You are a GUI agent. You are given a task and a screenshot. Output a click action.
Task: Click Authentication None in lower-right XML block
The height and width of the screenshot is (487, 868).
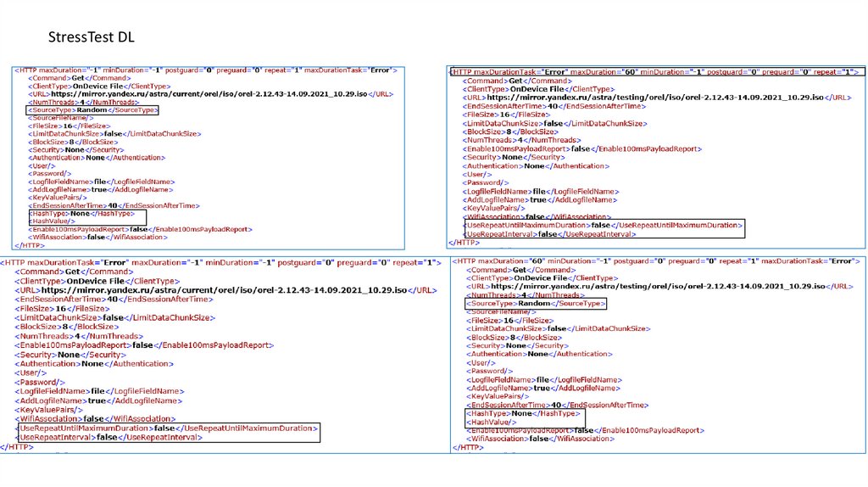tap(539, 354)
